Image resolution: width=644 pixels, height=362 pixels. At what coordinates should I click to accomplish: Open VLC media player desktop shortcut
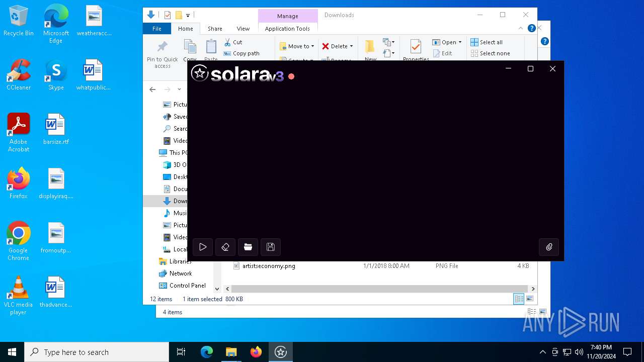[19, 295]
